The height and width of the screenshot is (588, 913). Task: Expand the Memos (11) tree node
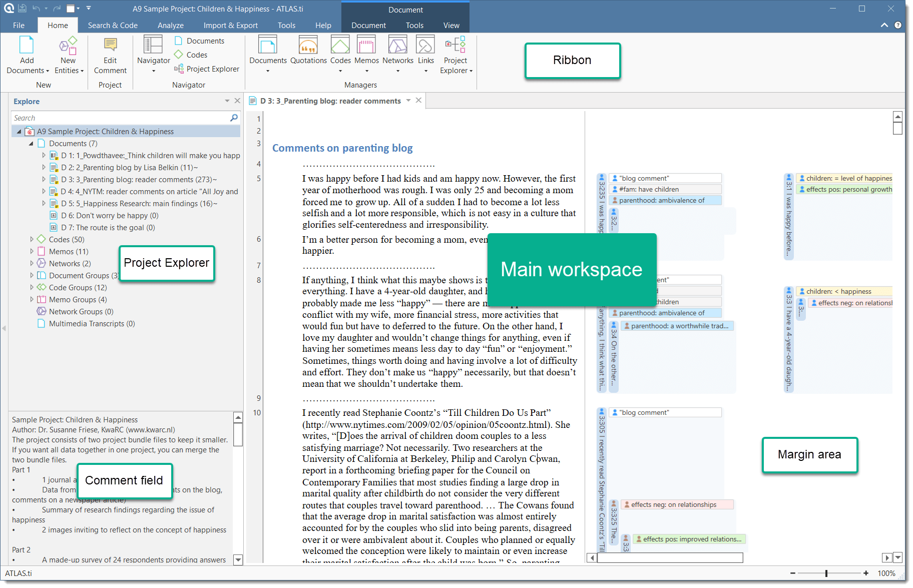click(x=32, y=252)
